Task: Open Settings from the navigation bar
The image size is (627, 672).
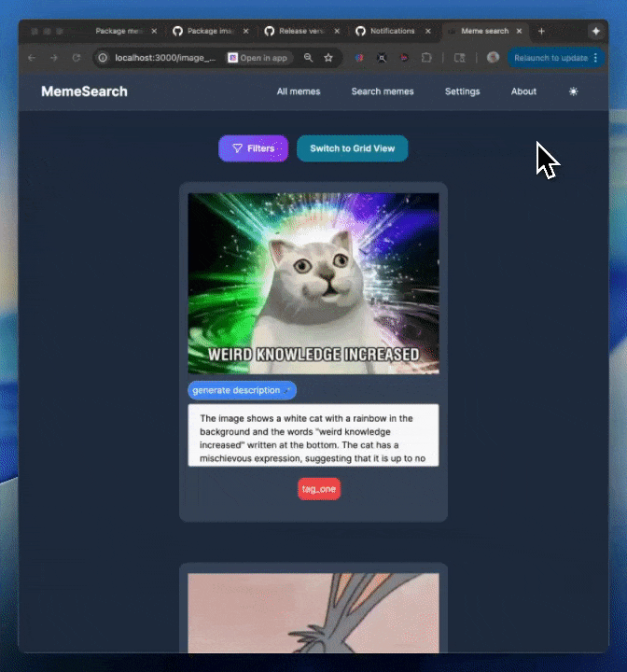Action: point(462,91)
